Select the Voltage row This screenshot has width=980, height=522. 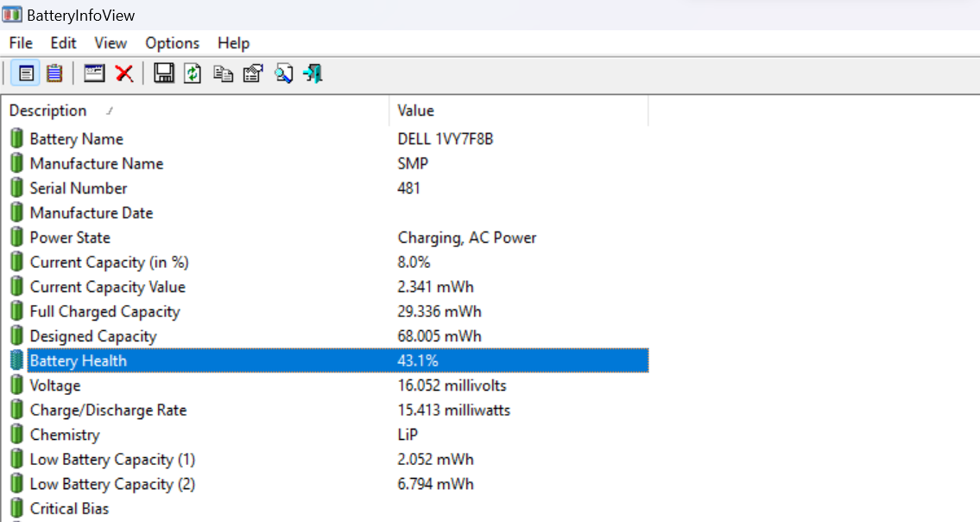[325, 385]
